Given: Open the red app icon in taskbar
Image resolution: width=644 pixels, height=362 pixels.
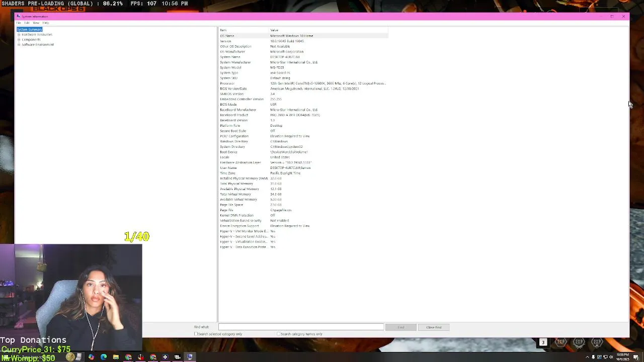Looking at the screenshot, I should (x=140, y=357).
